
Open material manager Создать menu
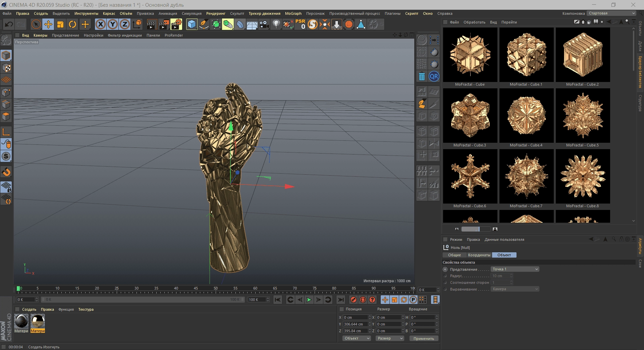[29, 309]
